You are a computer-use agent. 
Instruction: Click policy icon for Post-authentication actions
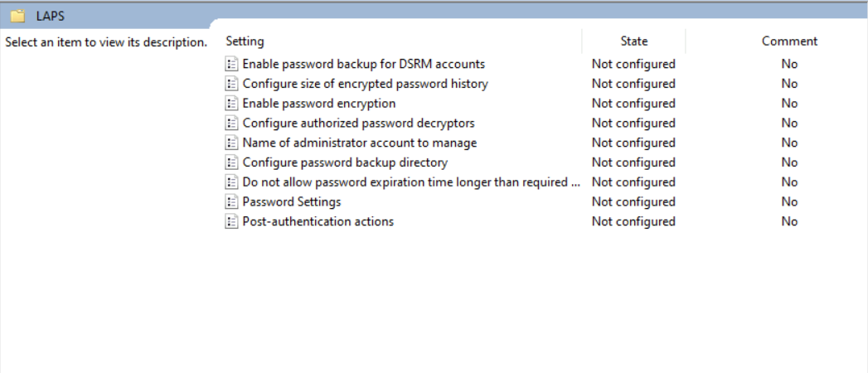pyautogui.click(x=231, y=221)
